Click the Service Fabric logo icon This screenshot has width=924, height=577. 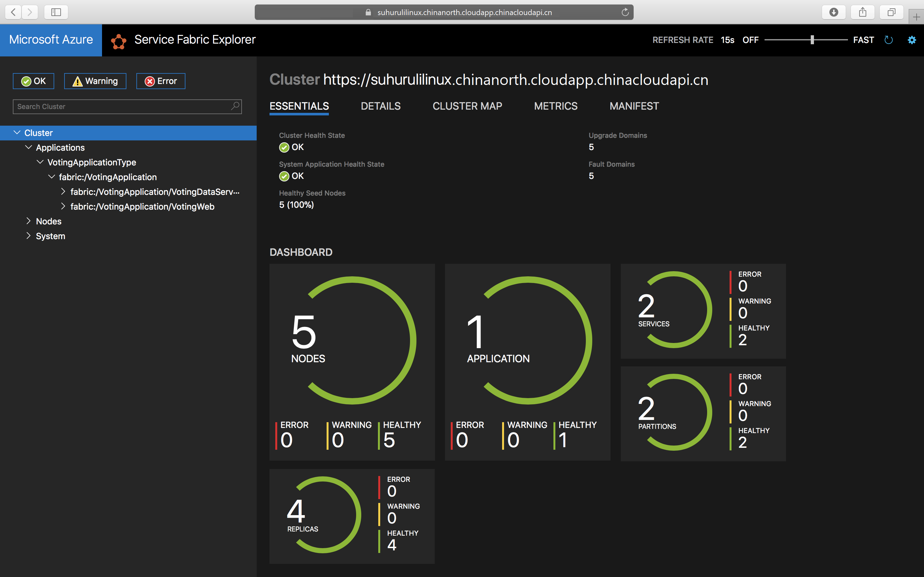pyautogui.click(x=118, y=41)
